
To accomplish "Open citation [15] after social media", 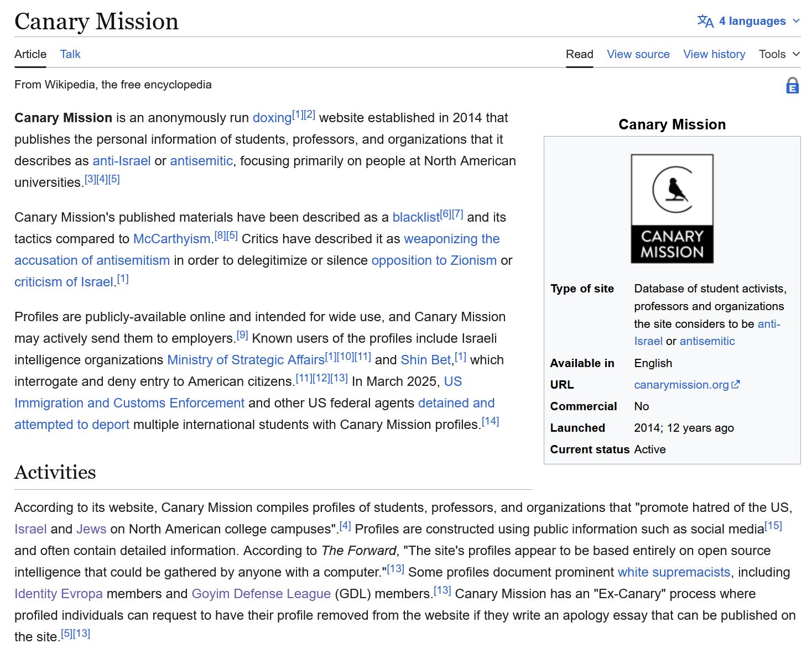I will point(773,526).
